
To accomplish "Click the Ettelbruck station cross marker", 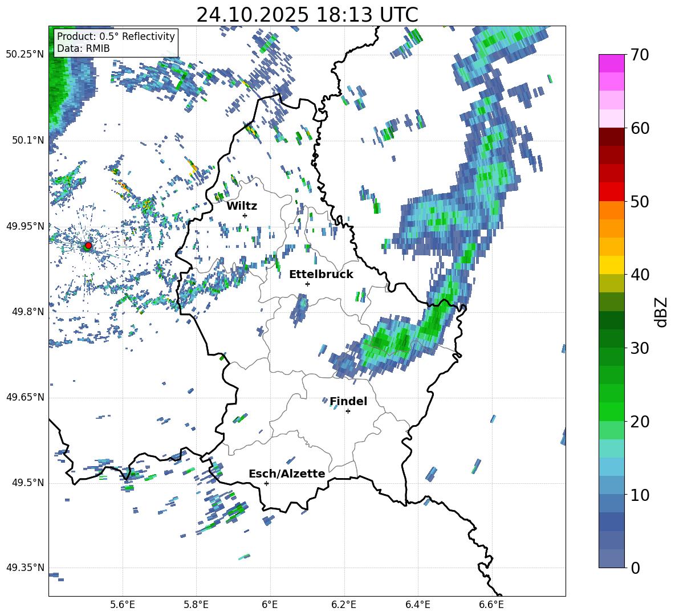I will [307, 284].
